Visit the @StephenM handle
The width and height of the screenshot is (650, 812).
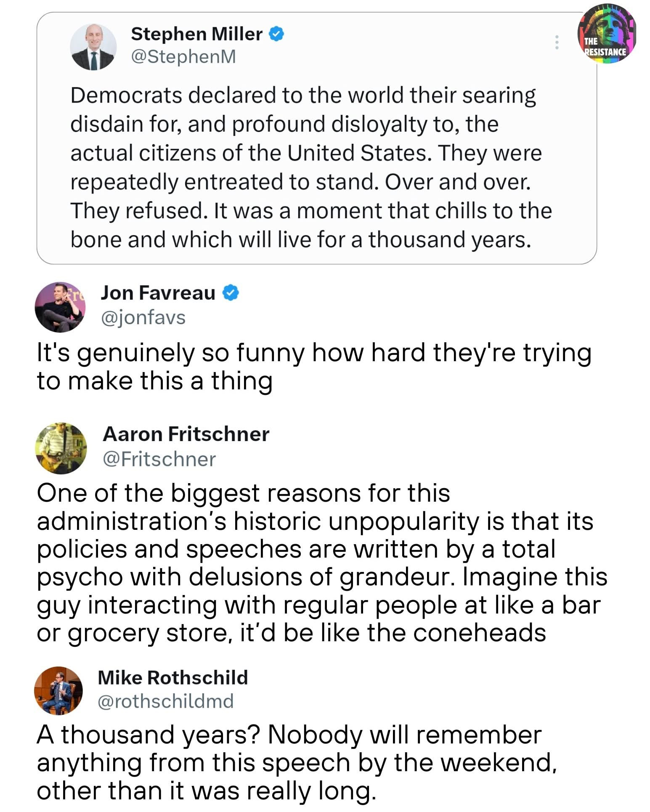click(183, 56)
